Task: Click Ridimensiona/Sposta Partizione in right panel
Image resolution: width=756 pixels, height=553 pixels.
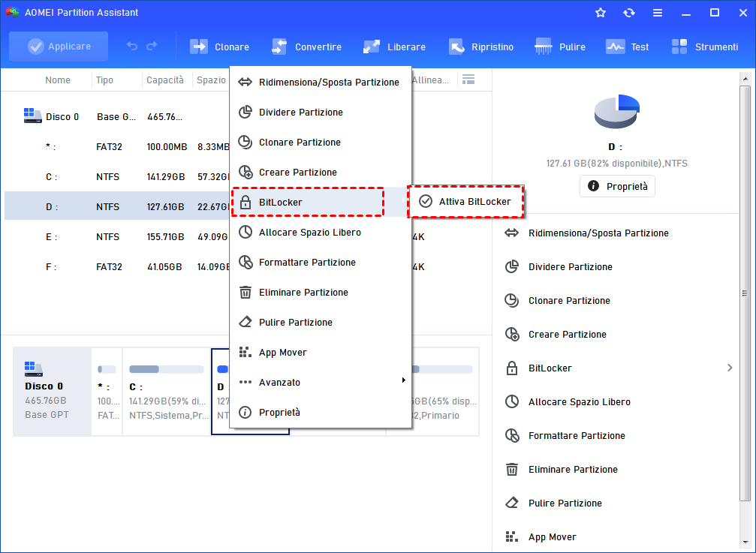Action: [598, 233]
